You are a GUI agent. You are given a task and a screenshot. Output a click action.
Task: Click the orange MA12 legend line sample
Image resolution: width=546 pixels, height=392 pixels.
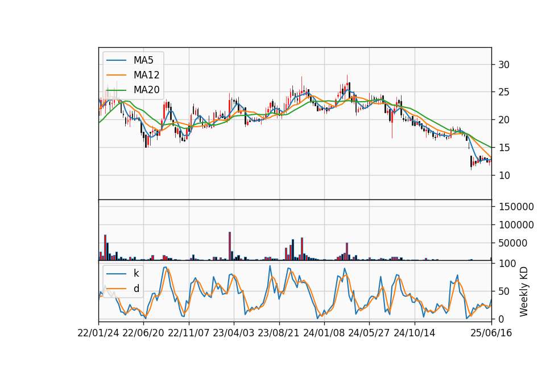[x=116, y=75]
